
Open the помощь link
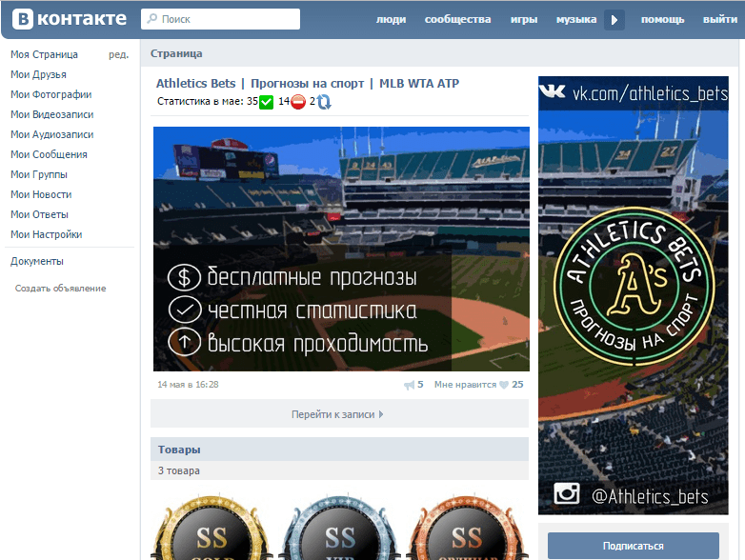662,19
